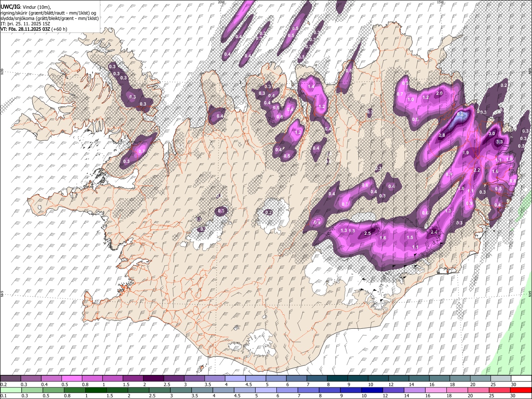Image resolution: width=532 pixels, height=399 pixels.
Task: Click the red-pink swatch starting at 25 in the bottom scale
Action: click(500, 390)
